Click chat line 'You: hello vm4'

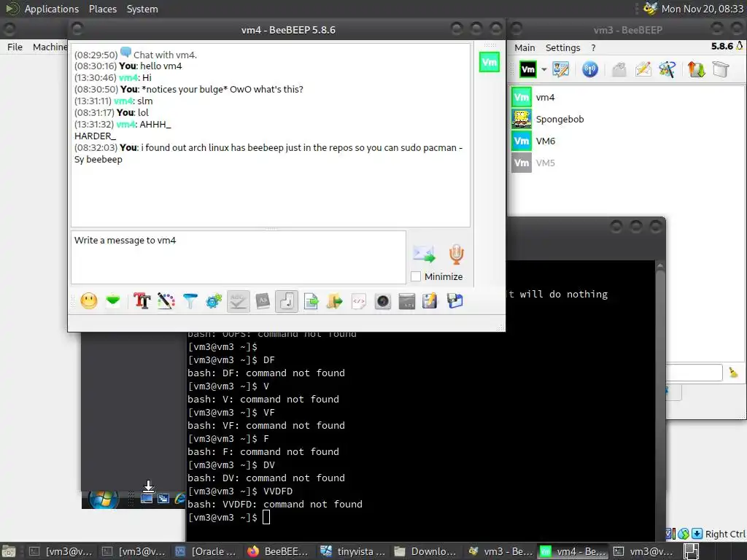pos(150,66)
